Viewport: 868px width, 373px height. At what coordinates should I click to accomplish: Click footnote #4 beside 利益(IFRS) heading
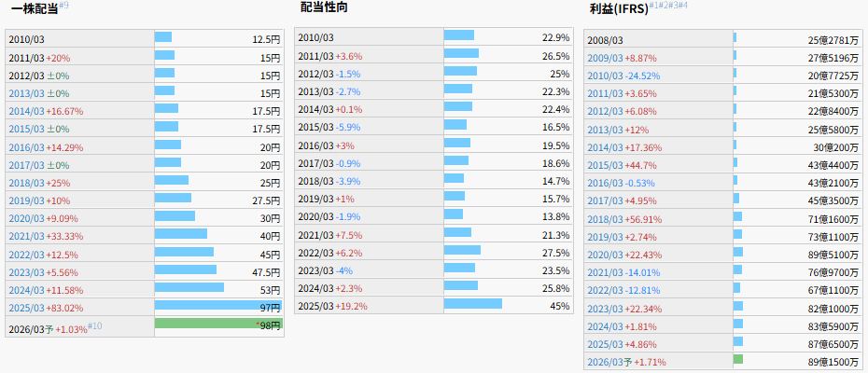coord(682,6)
